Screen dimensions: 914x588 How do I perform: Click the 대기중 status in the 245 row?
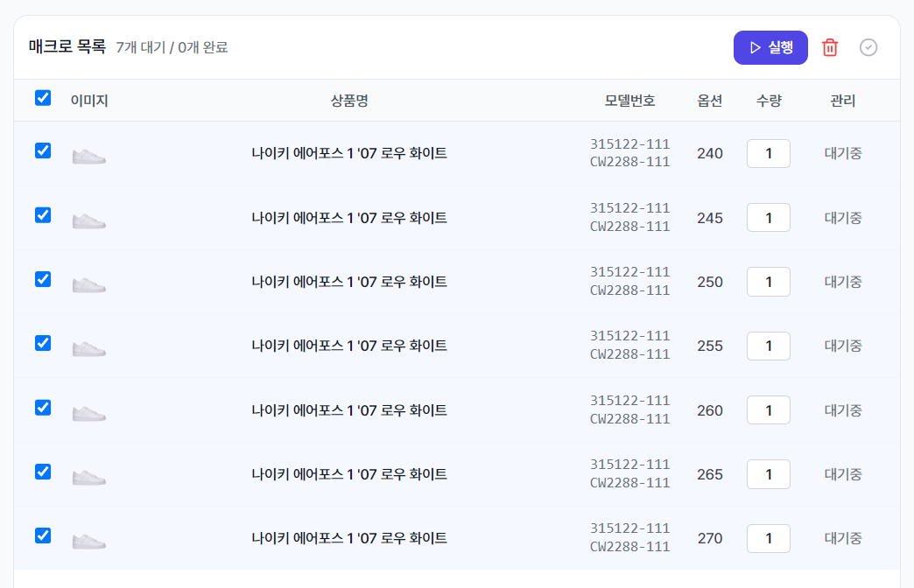click(x=842, y=218)
